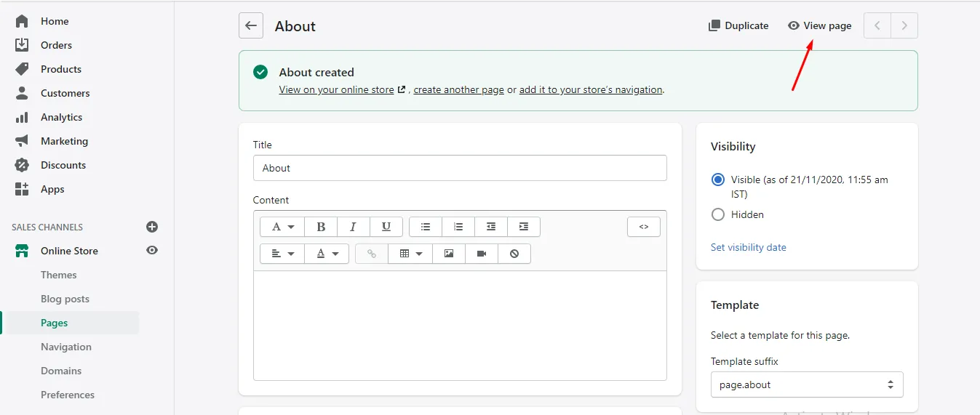Click into the Title input field
This screenshot has width=980, height=415.
pyautogui.click(x=459, y=168)
